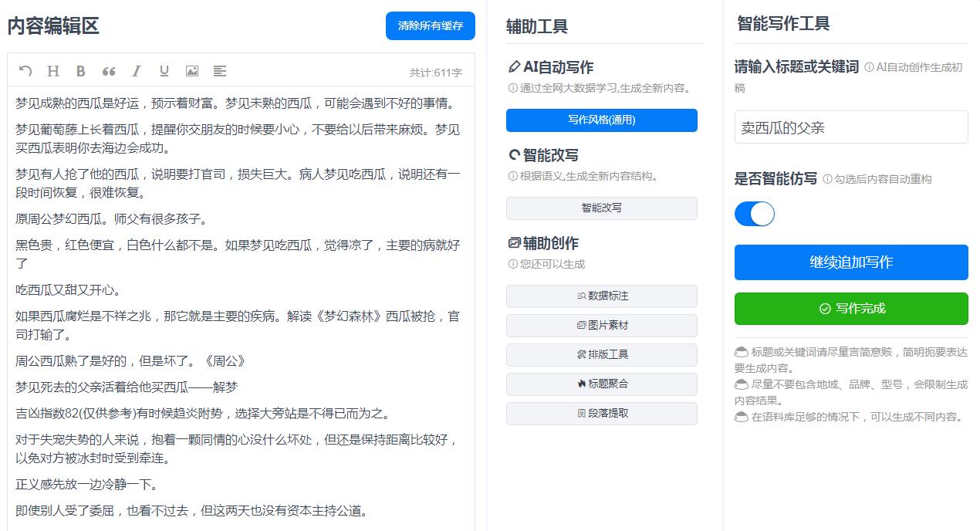Screen dimensions: 980x531
Task: Open the 数据标注 tool
Action: 601,296
